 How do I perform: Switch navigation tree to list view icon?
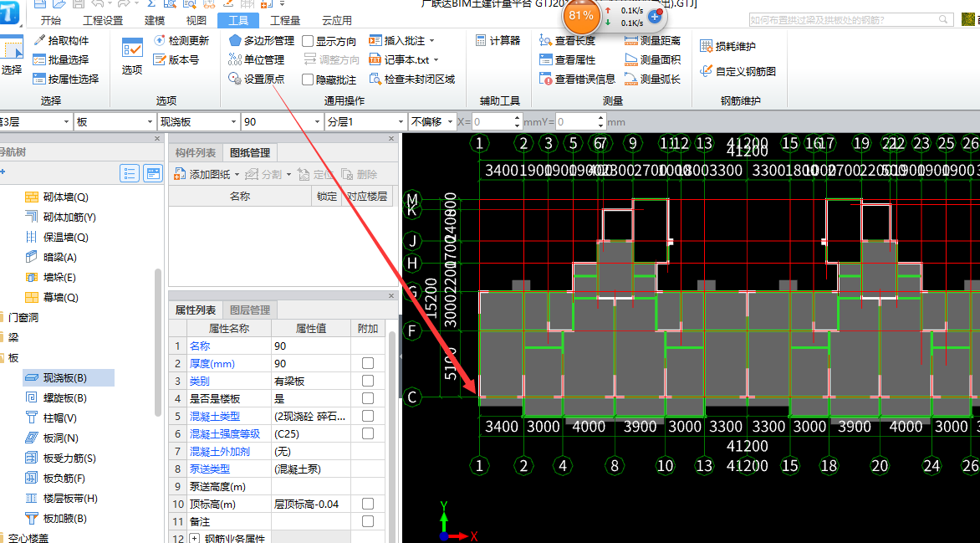click(x=130, y=173)
